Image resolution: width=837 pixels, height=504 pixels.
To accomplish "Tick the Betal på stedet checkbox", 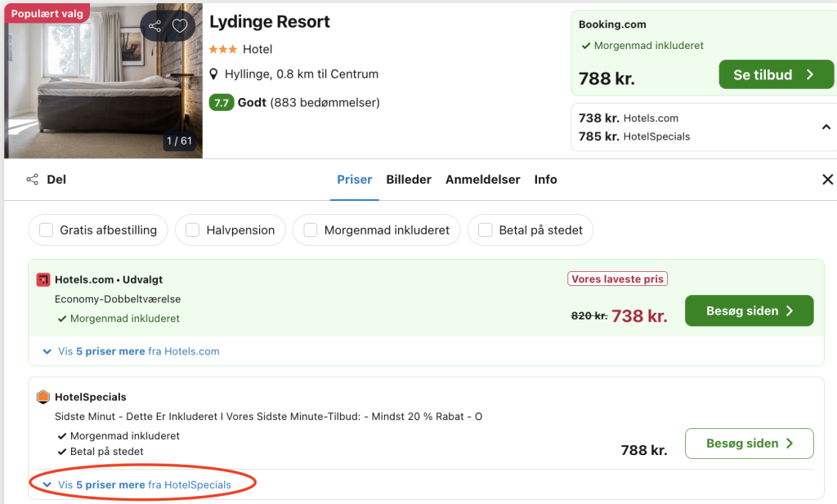I will point(486,230).
